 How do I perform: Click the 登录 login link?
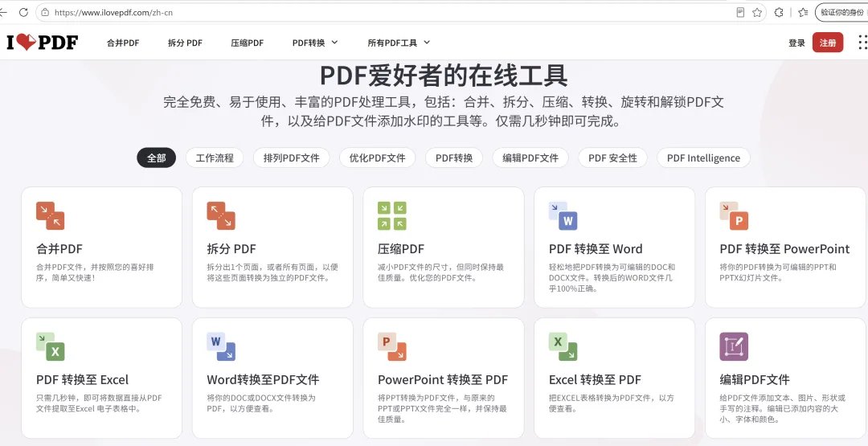point(796,43)
